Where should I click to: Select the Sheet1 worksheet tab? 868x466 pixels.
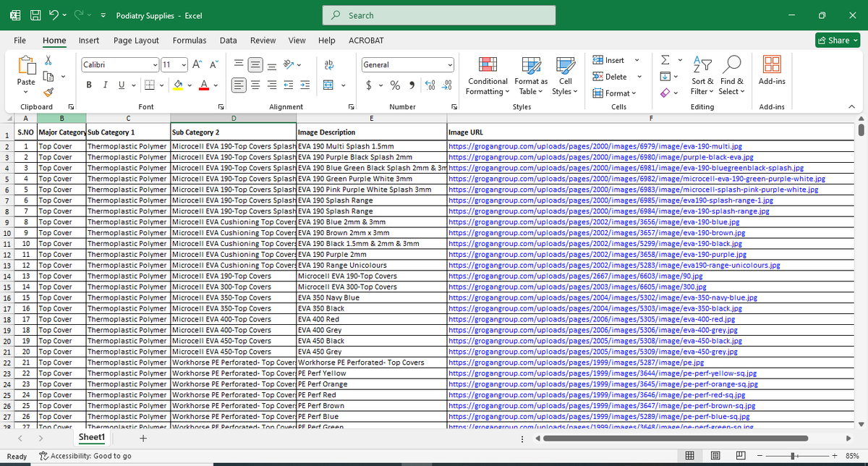click(92, 438)
